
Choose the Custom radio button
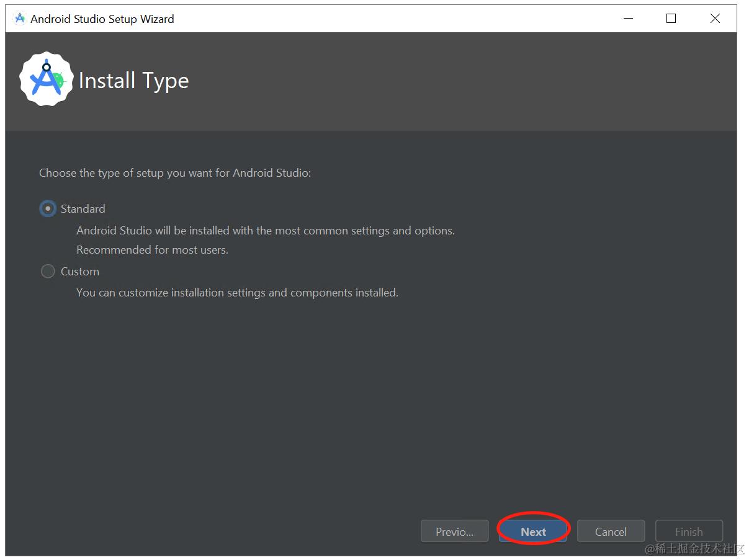point(48,272)
